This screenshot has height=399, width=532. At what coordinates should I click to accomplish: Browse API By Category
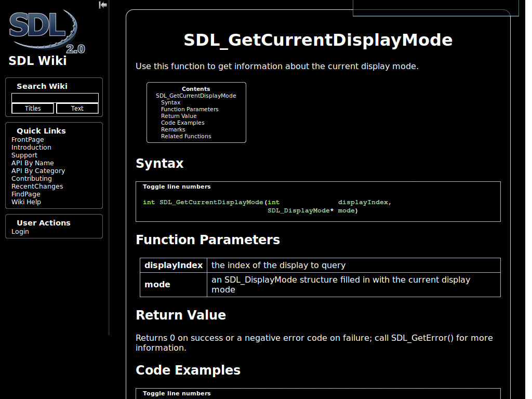38,170
